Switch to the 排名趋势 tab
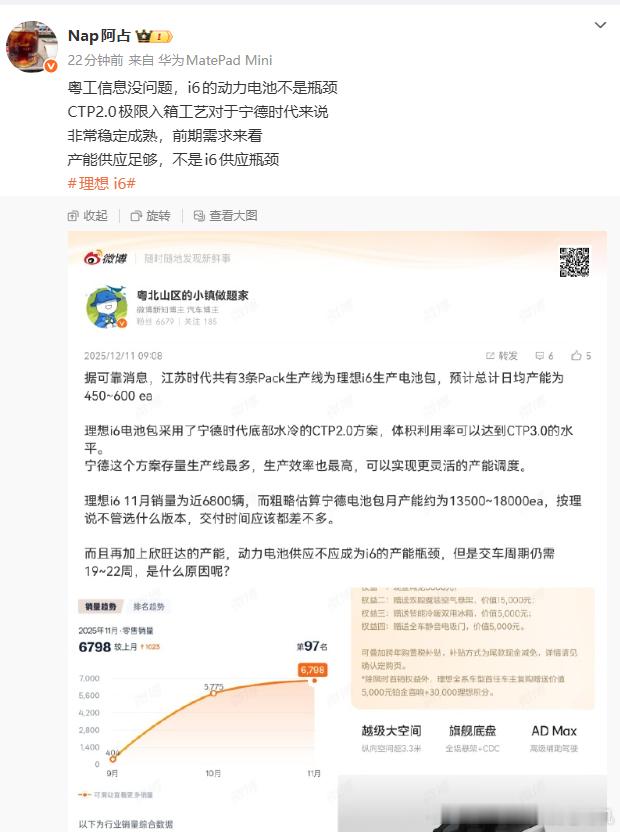This screenshot has width=620, height=832. click(x=149, y=606)
